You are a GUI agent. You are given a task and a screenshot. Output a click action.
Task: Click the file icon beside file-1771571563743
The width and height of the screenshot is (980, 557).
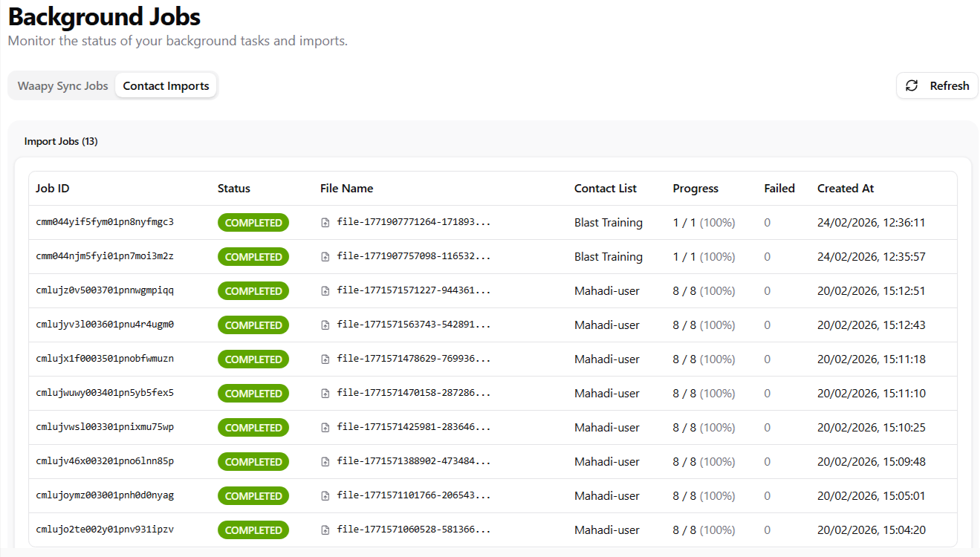pos(325,325)
